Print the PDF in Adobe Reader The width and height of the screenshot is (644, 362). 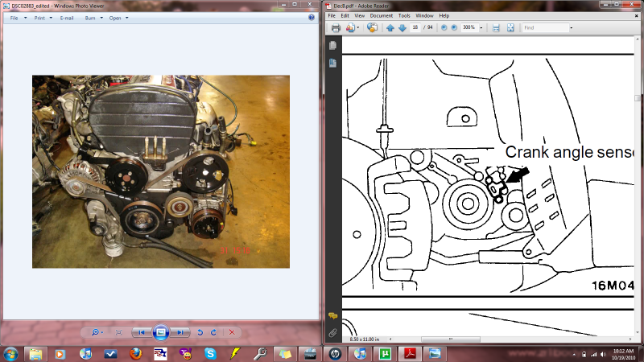tap(336, 28)
